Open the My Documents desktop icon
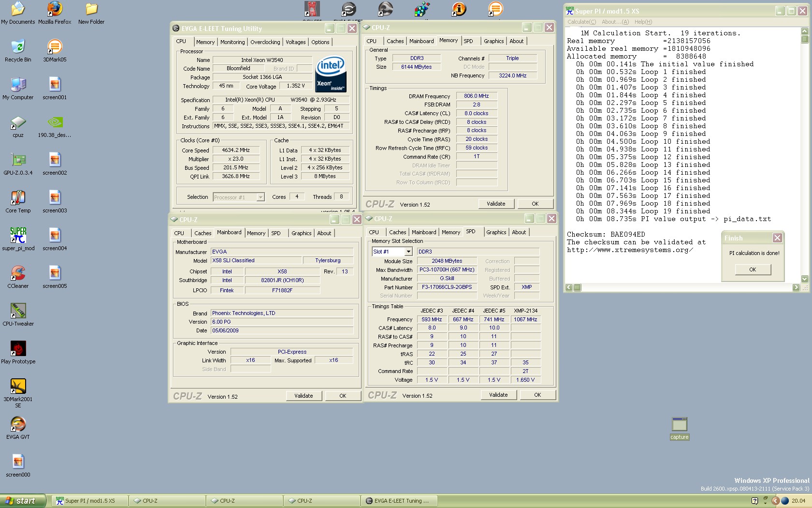The width and height of the screenshot is (812, 508). [18, 13]
